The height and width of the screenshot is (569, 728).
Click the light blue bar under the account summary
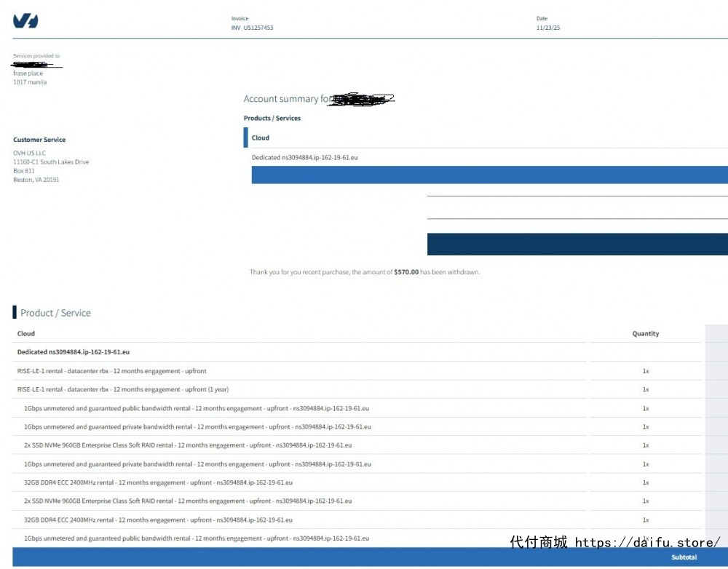(x=489, y=175)
